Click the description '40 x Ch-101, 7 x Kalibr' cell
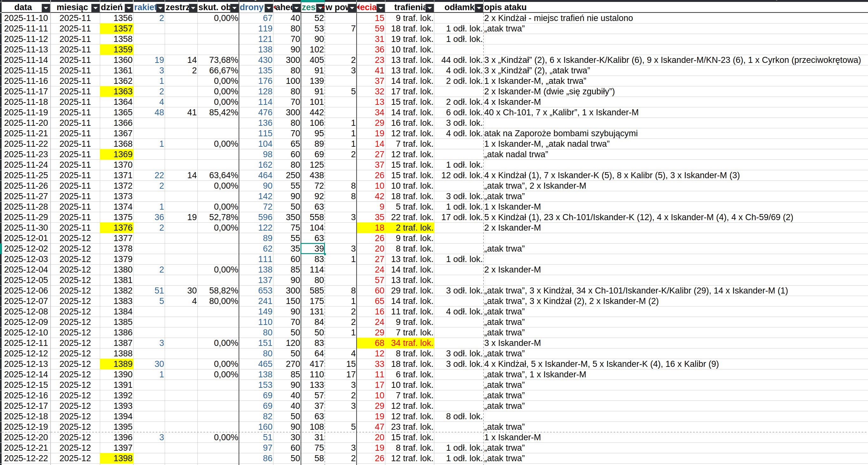This screenshot has width=868, height=465. 561,112
